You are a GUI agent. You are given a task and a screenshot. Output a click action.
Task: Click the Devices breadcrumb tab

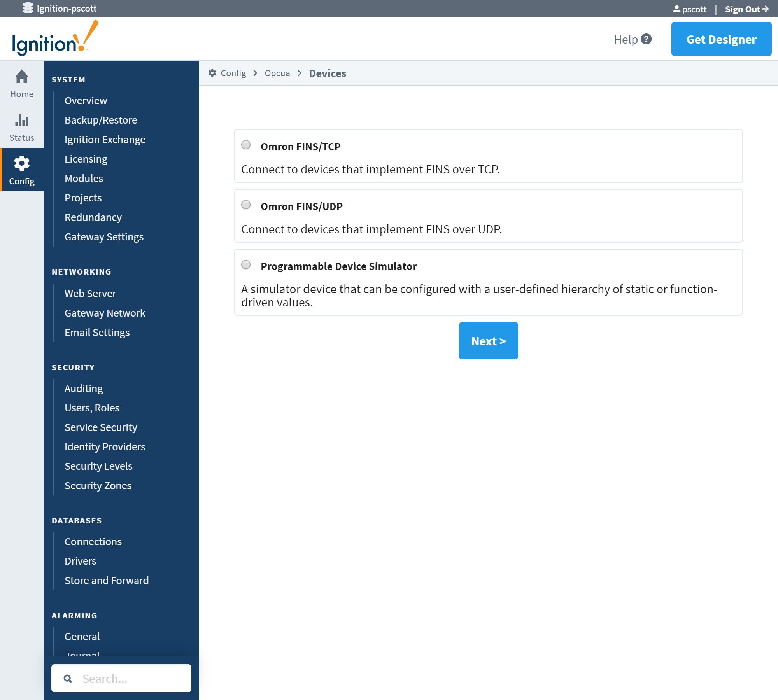point(327,72)
